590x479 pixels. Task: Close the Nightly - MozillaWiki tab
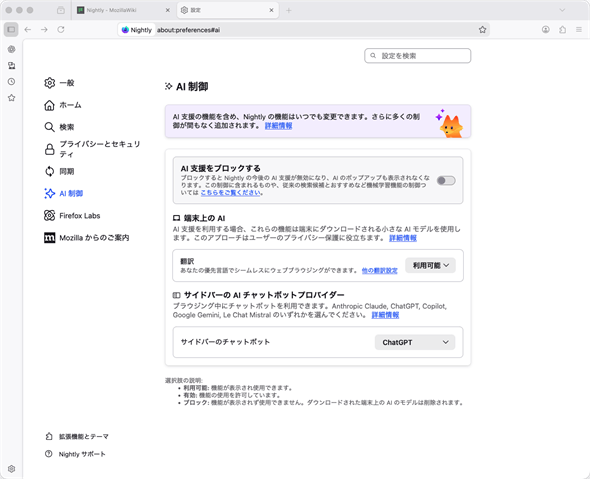tap(168, 11)
